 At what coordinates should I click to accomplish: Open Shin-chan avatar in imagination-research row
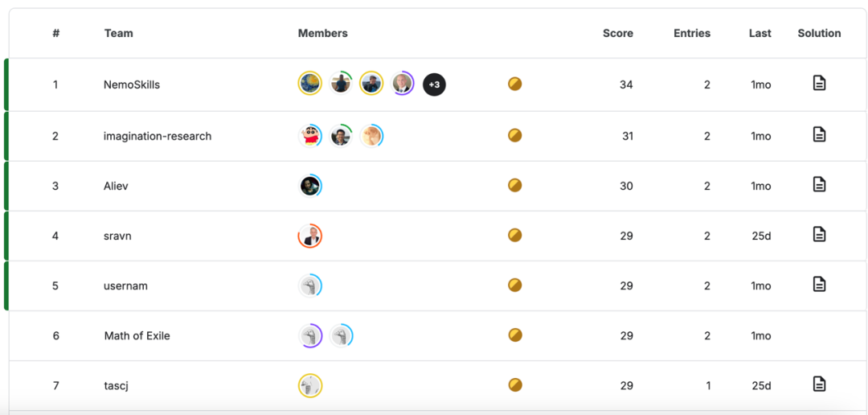(310, 136)
